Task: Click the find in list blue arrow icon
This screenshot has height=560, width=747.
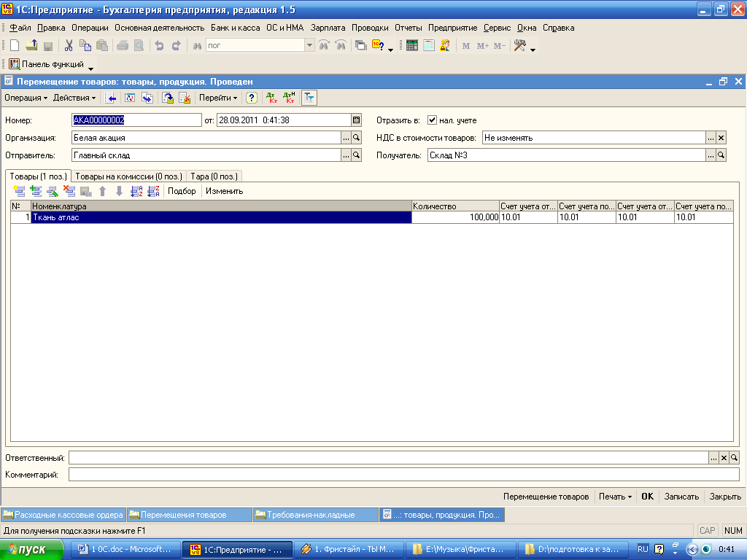Action: click(111, 98)
